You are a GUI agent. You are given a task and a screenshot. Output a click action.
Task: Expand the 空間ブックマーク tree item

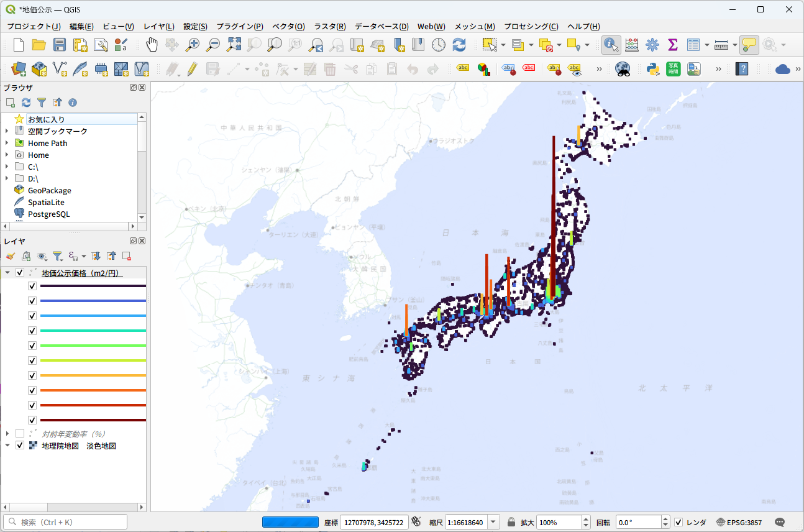coord(7,131)
